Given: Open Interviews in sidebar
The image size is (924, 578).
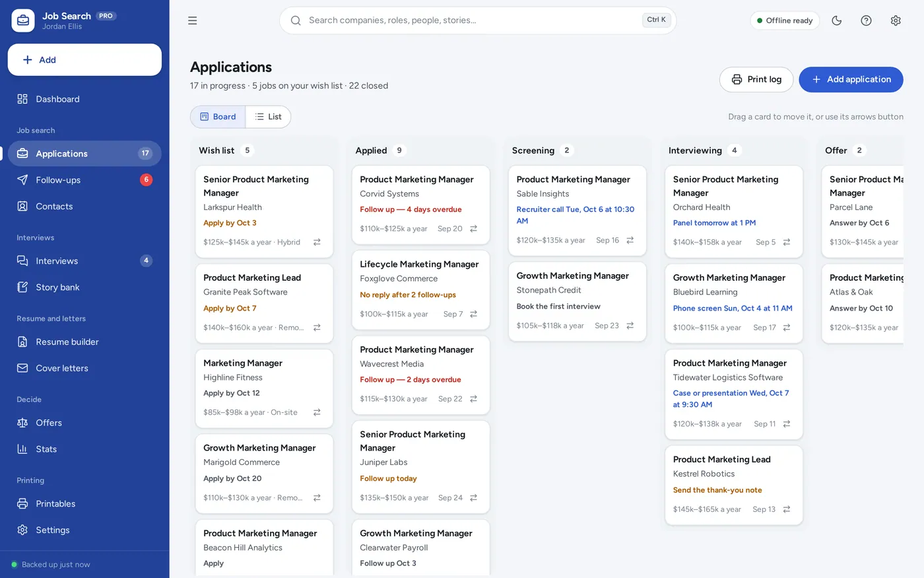Looking at the screenshot, I should click(84, 261).
